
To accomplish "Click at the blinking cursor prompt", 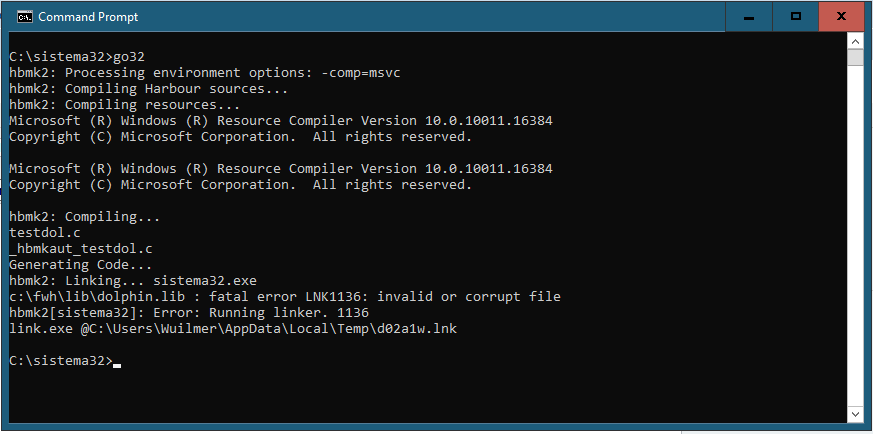I will [x=116, y=363].
